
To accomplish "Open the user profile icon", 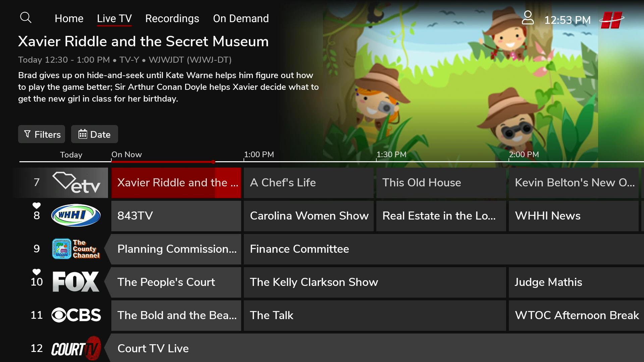I will pos(528,18).
